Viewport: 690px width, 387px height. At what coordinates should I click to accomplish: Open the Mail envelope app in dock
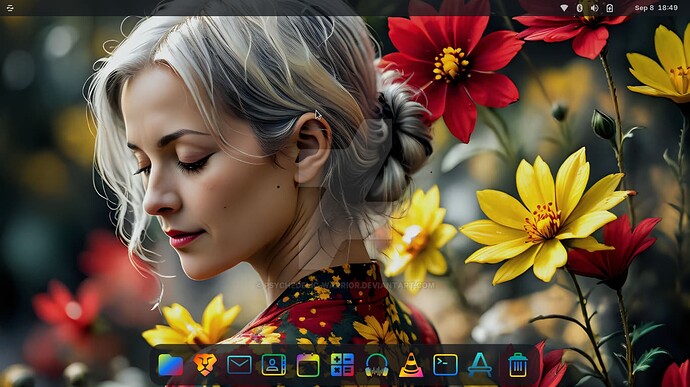click(239, 365)
